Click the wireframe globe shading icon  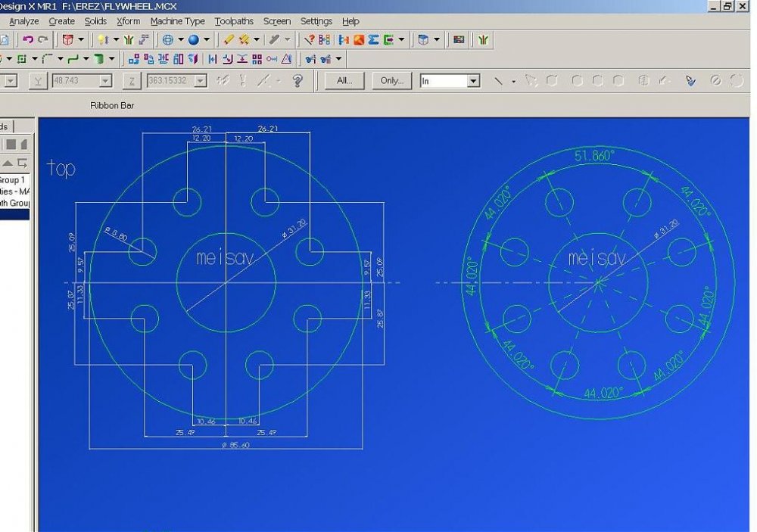167,39
